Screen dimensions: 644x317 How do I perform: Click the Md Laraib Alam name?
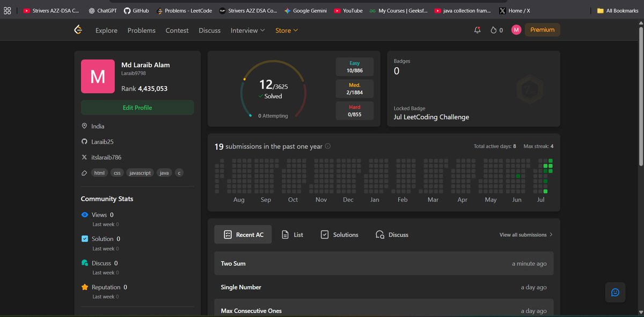click(145, 65)
